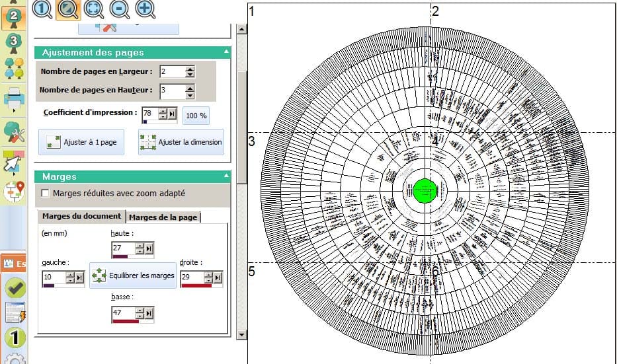
Task: Increase 'Nombre de pages en Largeur' spinner
Action: tap(190, 68)
